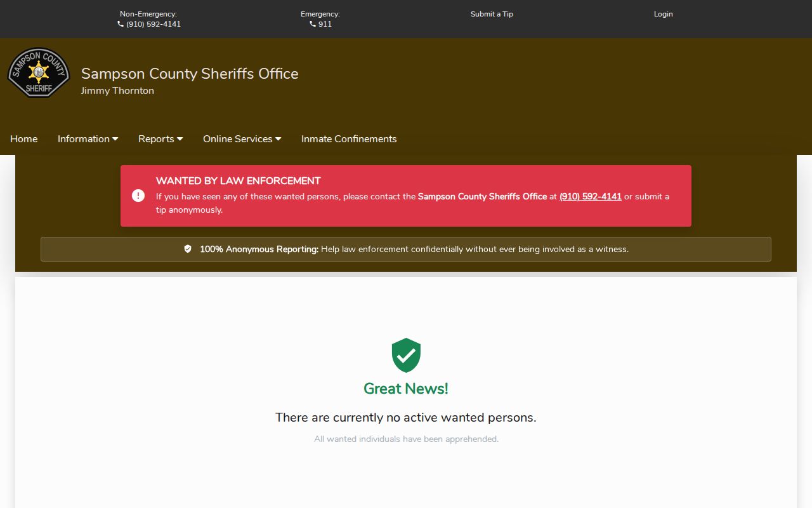Click the Great News! heading
This screenshot has height=508, width=812.
[406, 389]
